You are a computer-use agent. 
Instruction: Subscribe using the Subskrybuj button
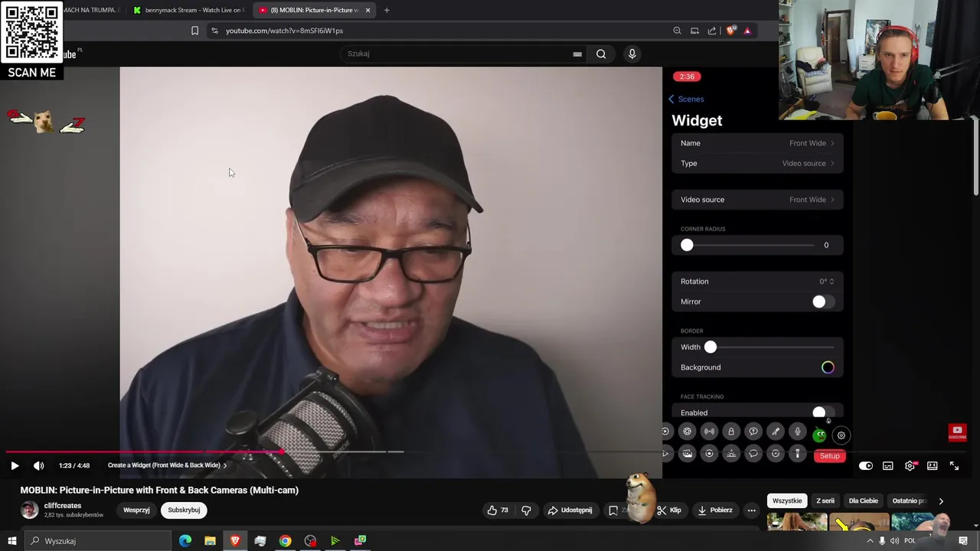[184, 510]
